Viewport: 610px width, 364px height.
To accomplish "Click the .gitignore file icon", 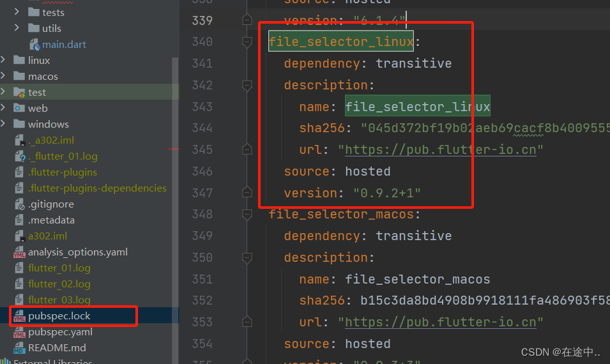I will (x=19, y=204).
